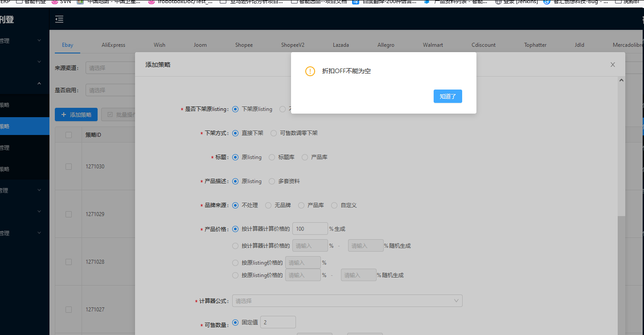The height and width of the screenshot is (335, 644).
Task: Dismiss alert with 知道了 button
Action: click(448, 96)
